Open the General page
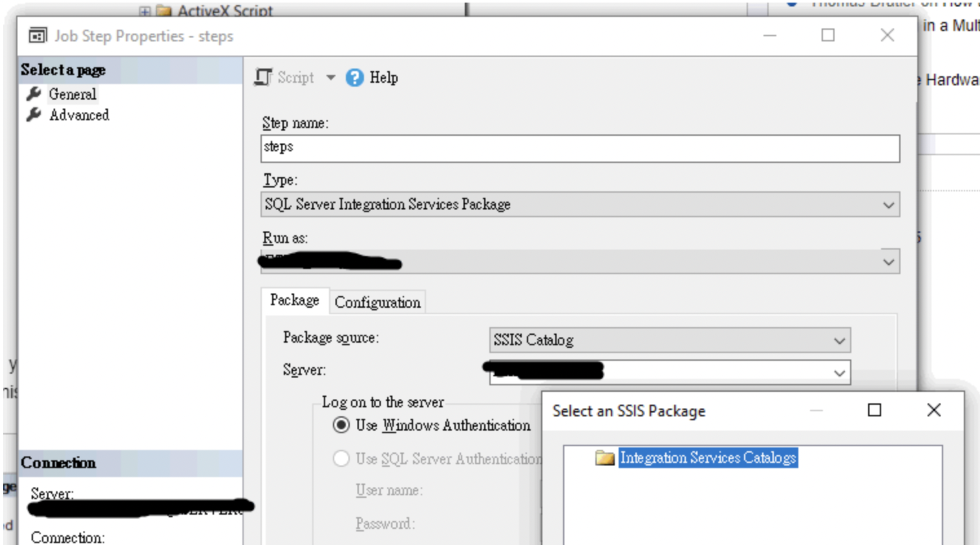 coord(72,94)
